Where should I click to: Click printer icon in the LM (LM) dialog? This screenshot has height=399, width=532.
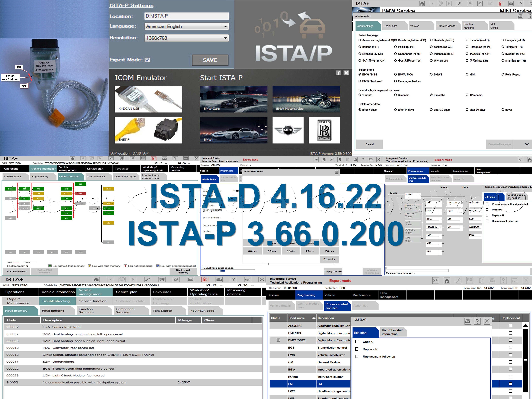point(468,321)
